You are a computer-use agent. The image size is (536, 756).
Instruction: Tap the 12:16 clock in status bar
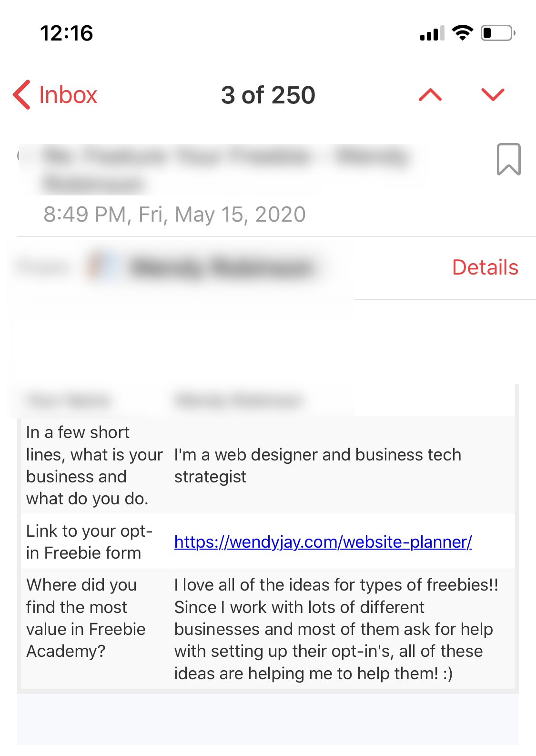pos(66,33)
